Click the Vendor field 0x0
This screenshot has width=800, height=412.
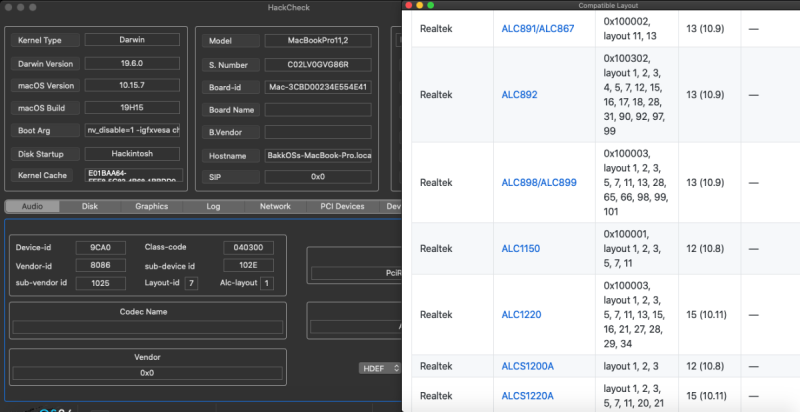(x=147, y=373)
